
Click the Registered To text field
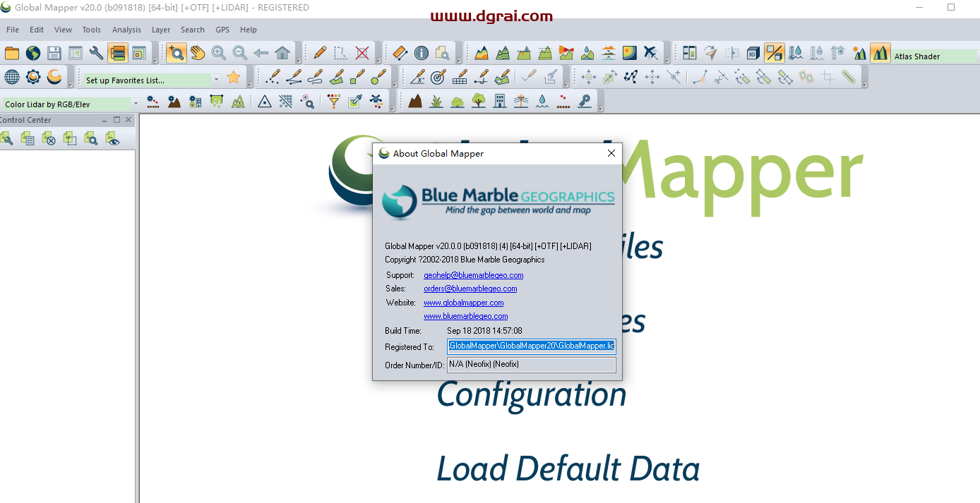click(532, 346)
